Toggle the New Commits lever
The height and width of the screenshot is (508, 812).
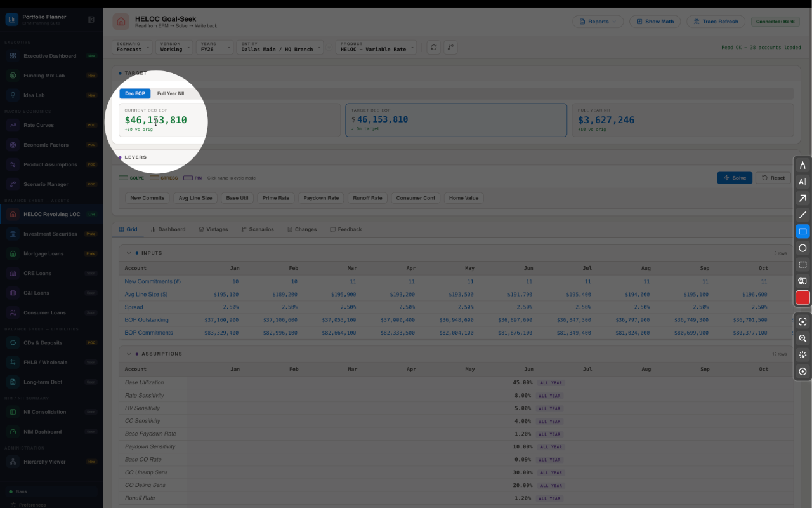coord(147,198)
